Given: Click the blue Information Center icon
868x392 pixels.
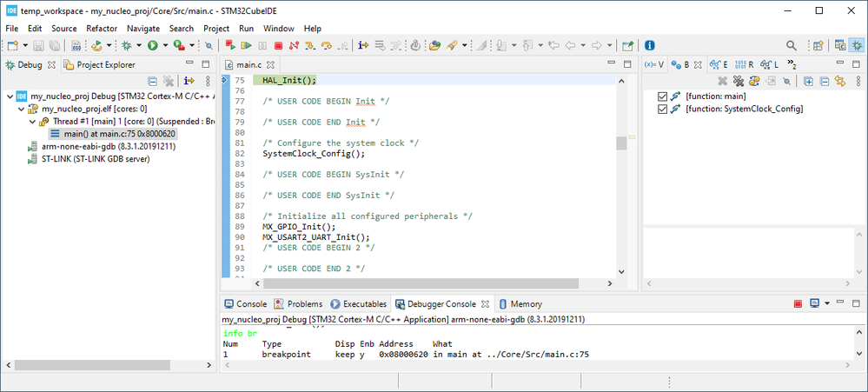Looking at the screenshot, I should [650, 45].
